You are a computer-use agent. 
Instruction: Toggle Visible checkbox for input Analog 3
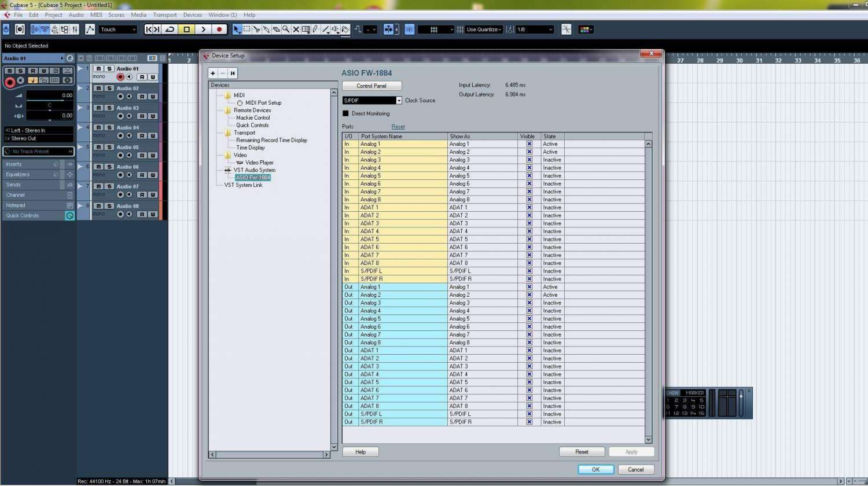click(529, 160)
